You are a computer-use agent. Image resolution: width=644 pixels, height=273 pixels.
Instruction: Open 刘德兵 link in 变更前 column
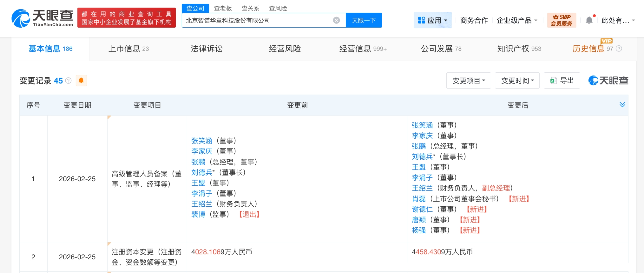pos(201,172)
